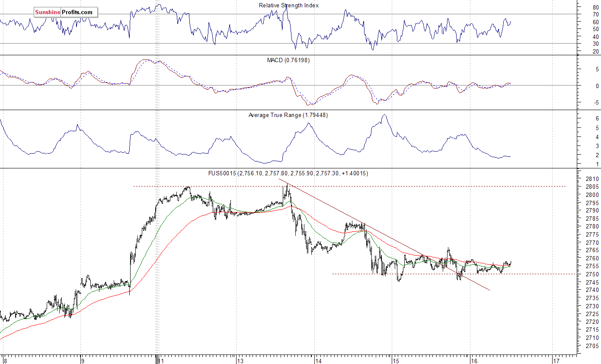Image resolution: width=601 pixels, height=364 pixels.
Task: Click the 2715 price axis label
Action: [x=592, y=330]
